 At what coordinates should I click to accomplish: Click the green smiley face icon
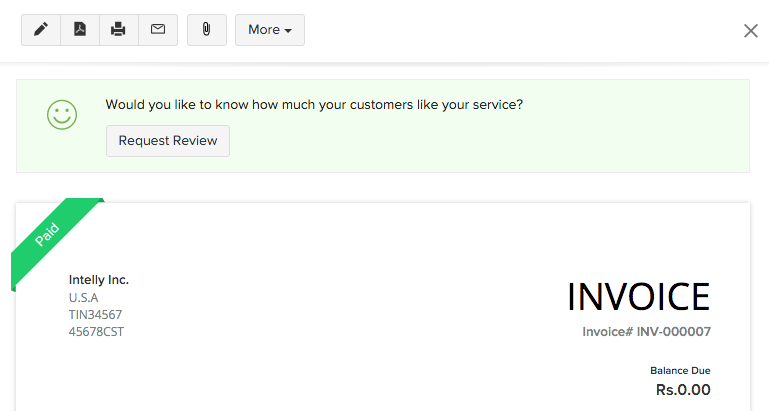click(x=62, y=114)
